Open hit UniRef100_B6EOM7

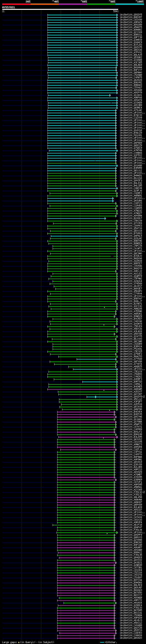pos(131,17)
